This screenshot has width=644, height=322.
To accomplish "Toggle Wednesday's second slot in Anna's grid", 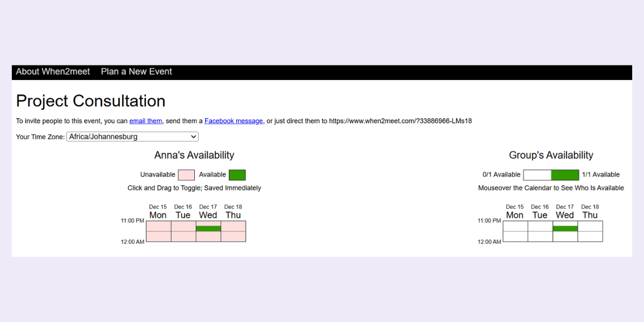I will 208,237.
